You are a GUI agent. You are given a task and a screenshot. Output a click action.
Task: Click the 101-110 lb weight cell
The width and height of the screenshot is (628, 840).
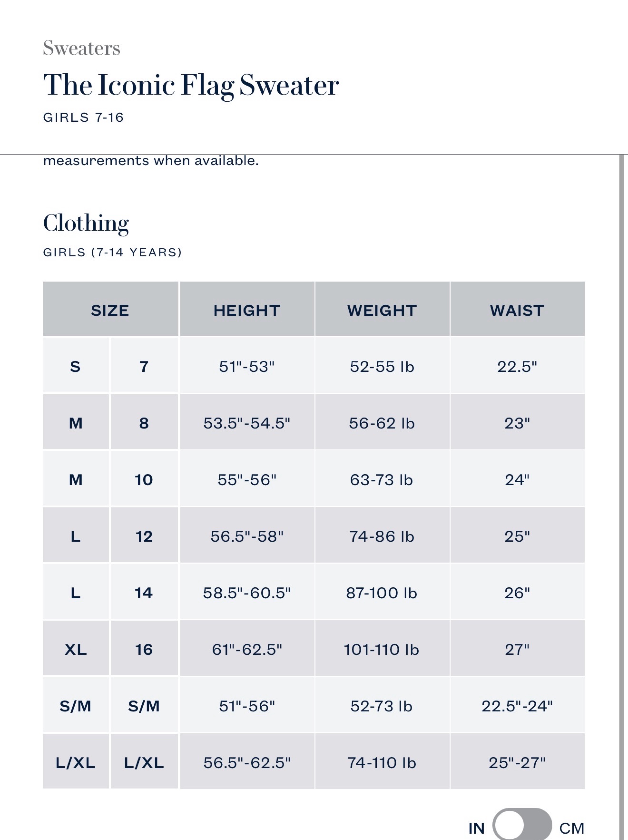(382, 648)
